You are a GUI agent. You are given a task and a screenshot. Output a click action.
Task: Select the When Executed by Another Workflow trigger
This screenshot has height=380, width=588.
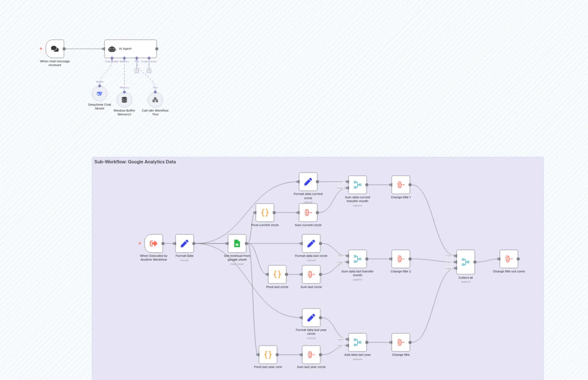click(154, 243)
